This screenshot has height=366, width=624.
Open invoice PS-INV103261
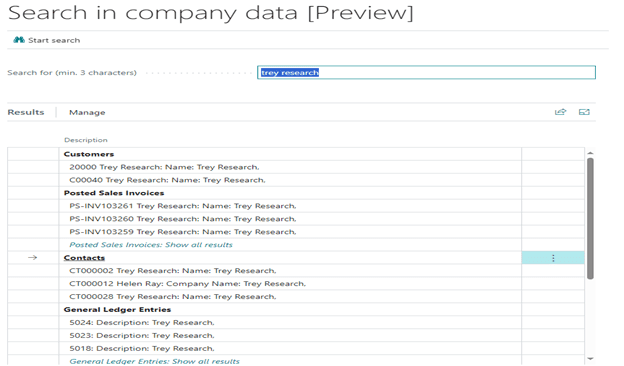[x=183, y=206]
